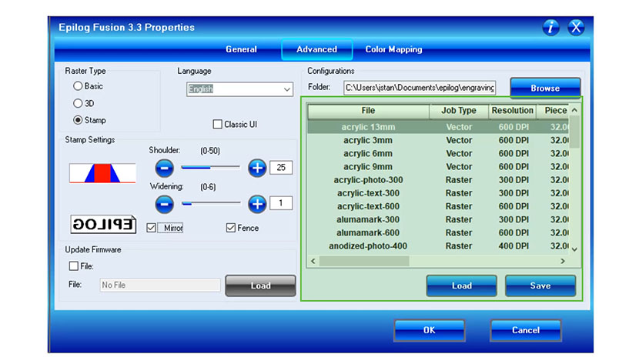
Task: Click the stamp shoulder profile preview
Action: [102, 172]
